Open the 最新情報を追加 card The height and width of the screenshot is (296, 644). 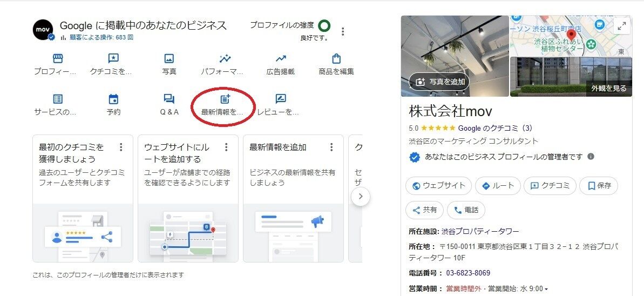[x=293, y=199]
